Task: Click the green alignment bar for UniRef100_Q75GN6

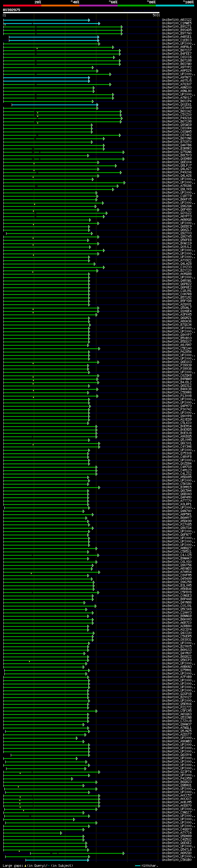Action: click(64, 152)
